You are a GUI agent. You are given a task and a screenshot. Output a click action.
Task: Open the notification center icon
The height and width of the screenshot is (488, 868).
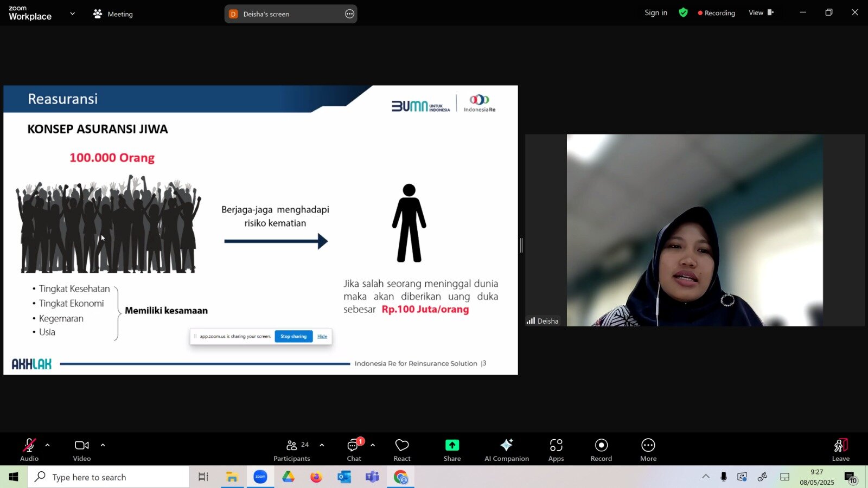850,477
